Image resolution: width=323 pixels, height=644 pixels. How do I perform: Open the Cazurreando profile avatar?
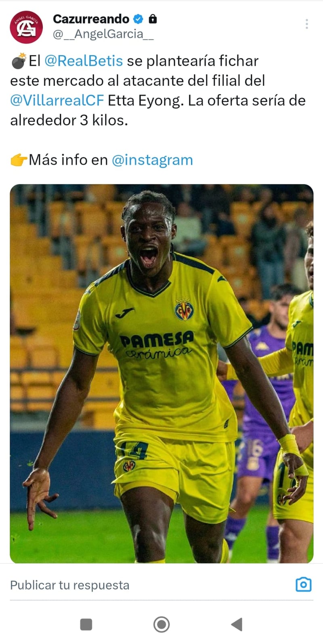(x=26, y=27)
